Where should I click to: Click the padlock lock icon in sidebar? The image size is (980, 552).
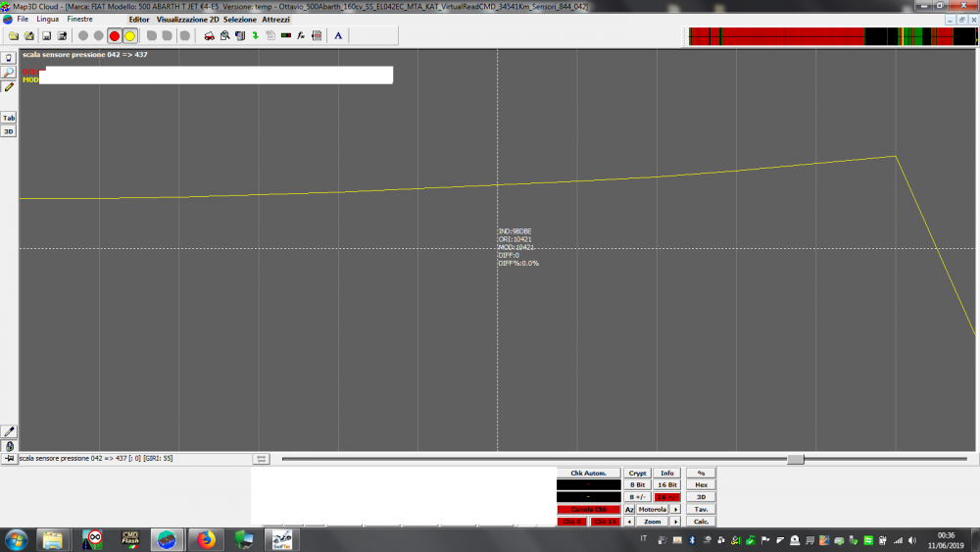9,446
